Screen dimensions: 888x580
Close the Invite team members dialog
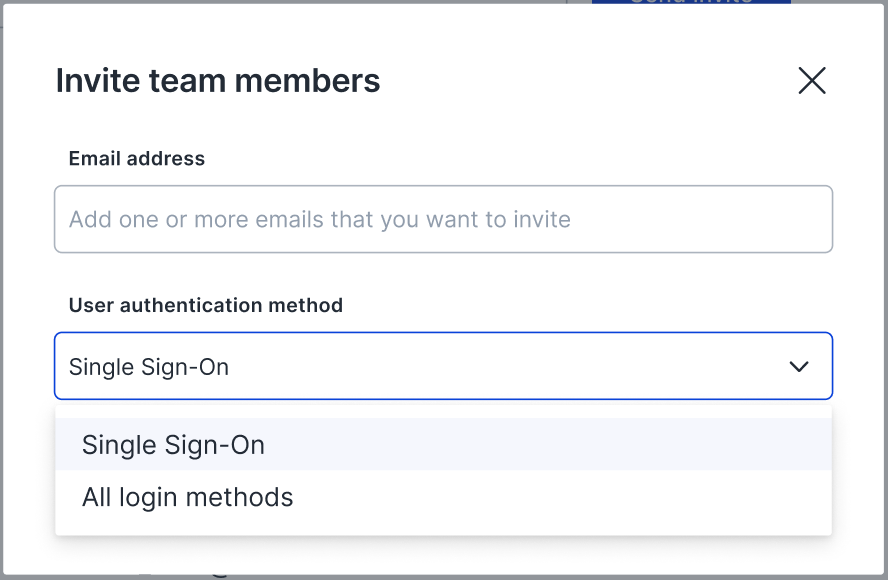coord(811,81)
